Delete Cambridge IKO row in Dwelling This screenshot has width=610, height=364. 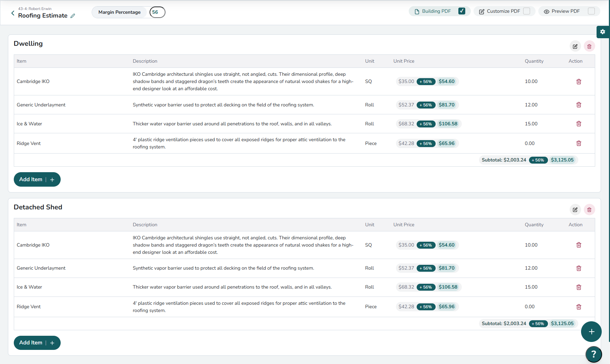point(579,82)
